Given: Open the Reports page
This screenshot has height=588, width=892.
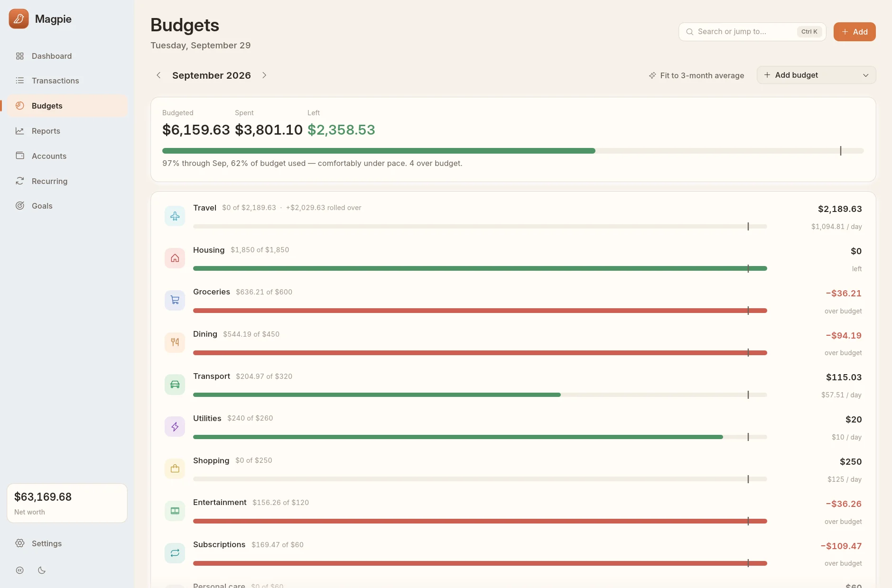Looking at the screenshot, I should [67, 131].
